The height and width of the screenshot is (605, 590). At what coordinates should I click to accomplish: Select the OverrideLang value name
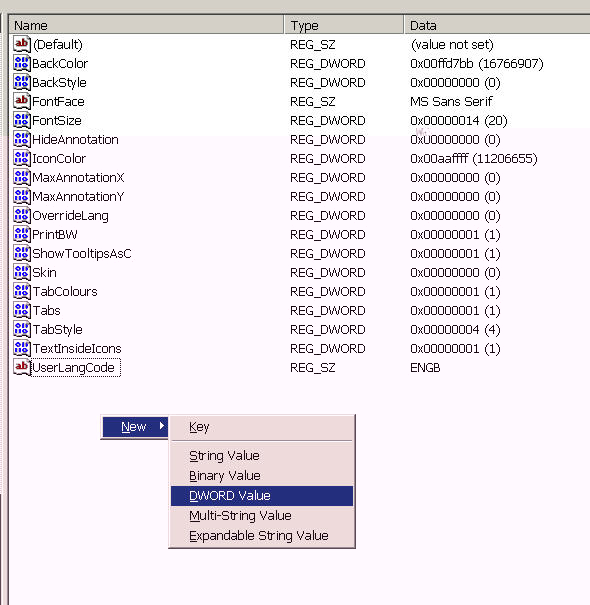(70, 216)
